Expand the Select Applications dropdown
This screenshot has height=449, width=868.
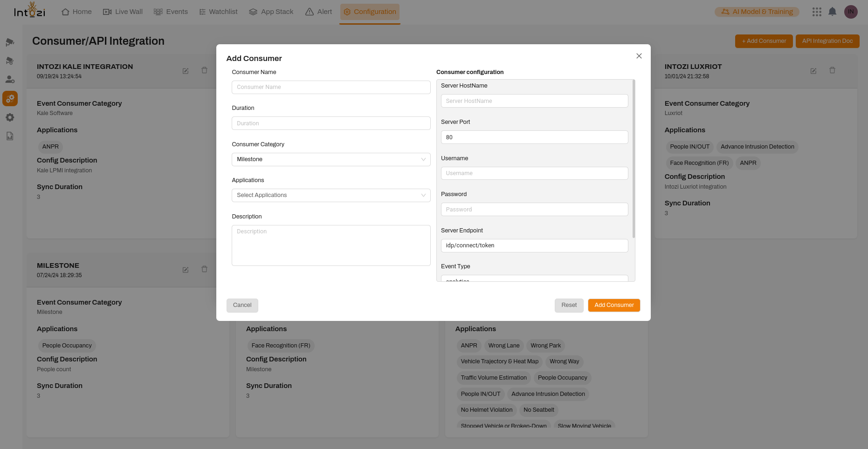click(x=331, y=195)
